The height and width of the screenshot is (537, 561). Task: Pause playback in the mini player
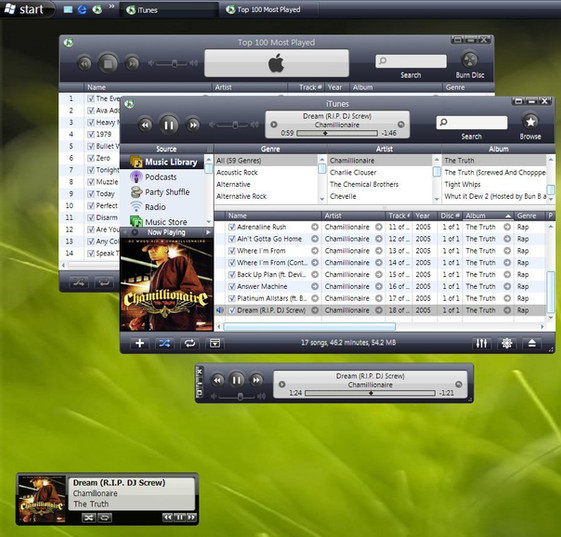236,380
